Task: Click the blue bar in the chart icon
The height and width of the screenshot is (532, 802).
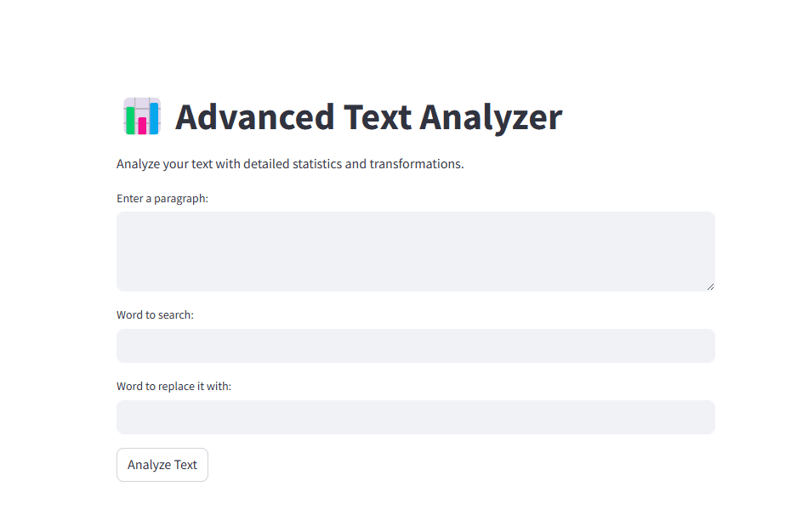Action: click(x=154, y=117)
